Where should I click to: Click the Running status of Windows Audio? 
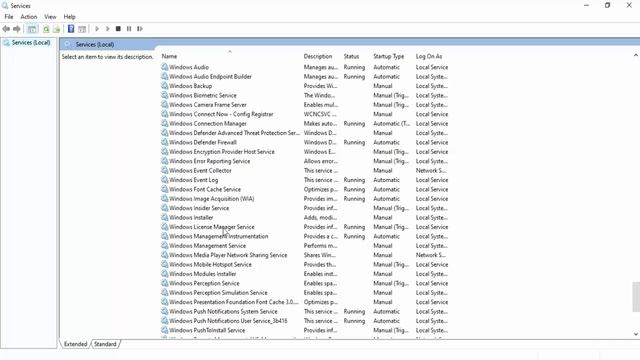pyautogui.click(x=354, y=67)
